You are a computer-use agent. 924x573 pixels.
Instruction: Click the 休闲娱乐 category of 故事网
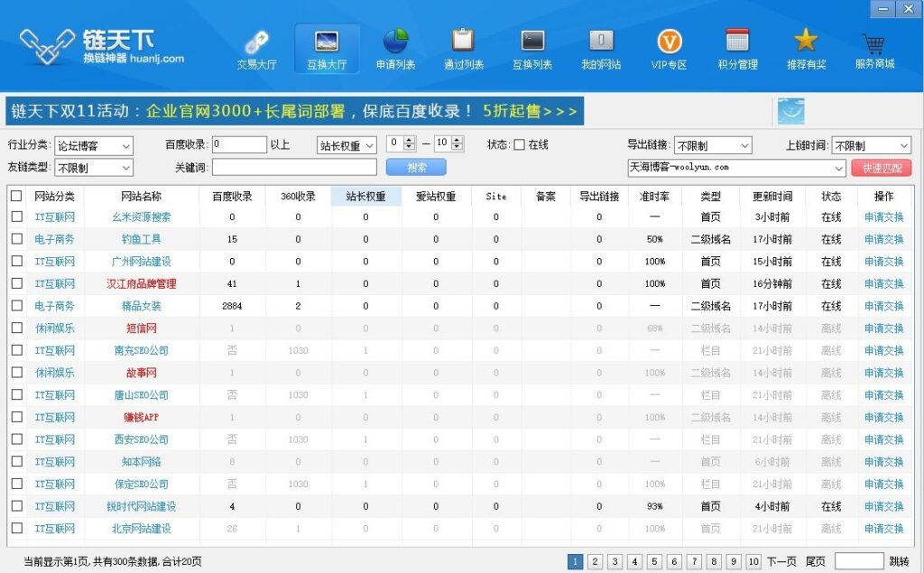(x=55, y=373)
